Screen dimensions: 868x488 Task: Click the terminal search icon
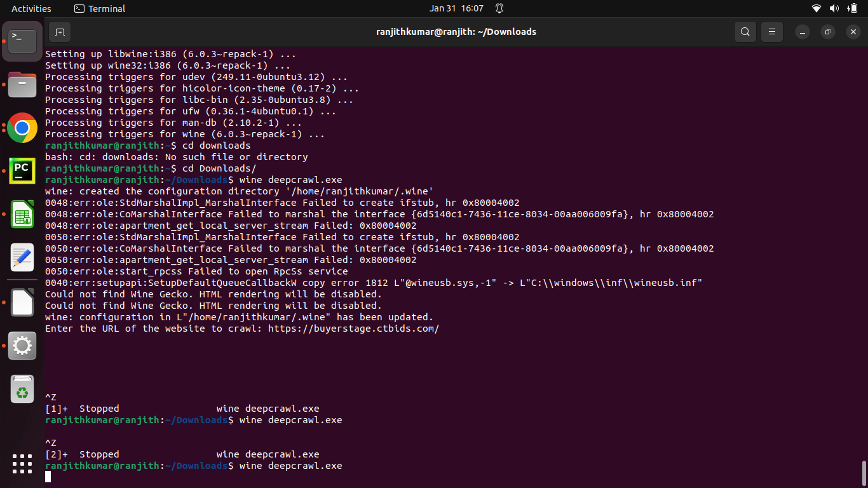click(745, 32)
